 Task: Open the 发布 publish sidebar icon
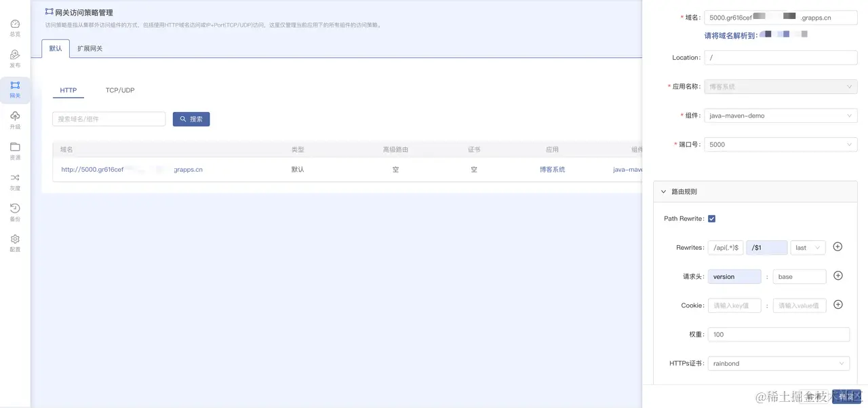(x=15, y=54)
